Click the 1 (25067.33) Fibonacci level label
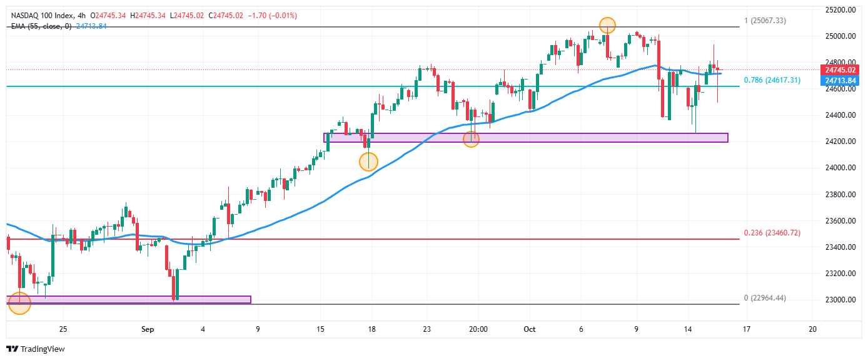868x360 pixels. pos(765,21)
